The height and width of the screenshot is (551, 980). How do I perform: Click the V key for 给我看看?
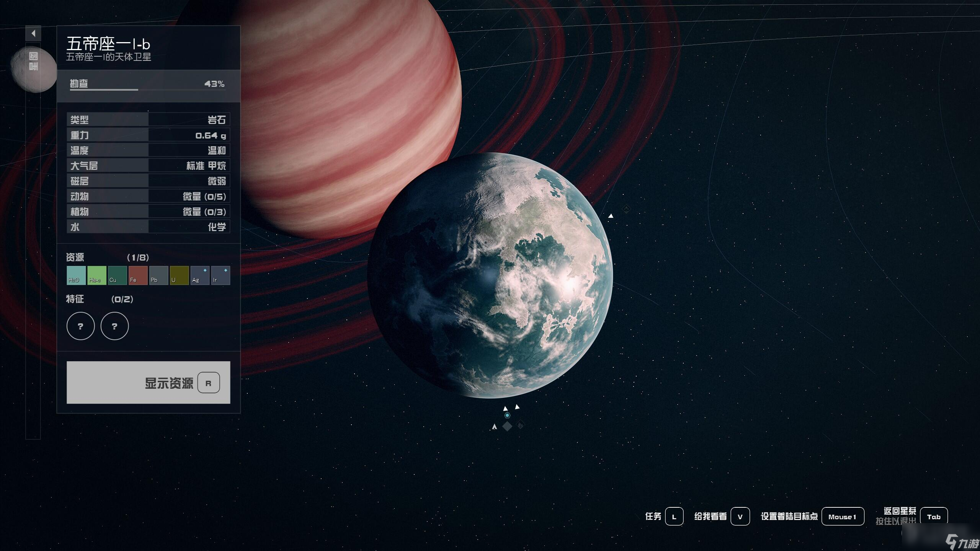pyautogui.click(x=740, y=517)
